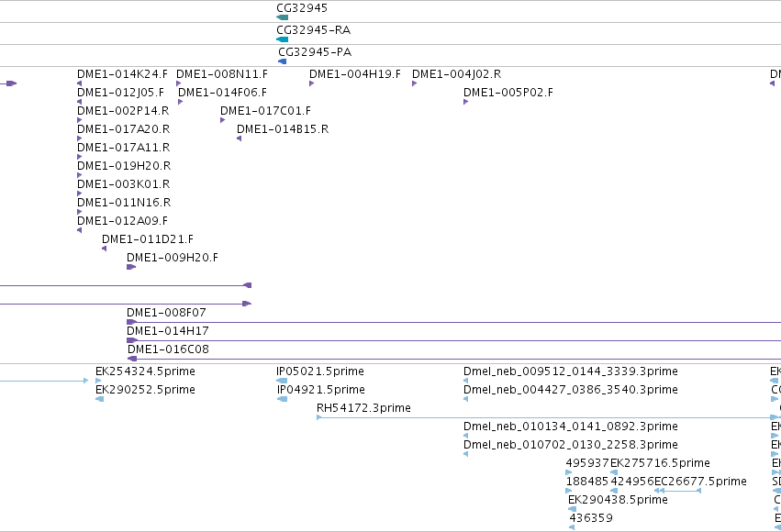Select the DME1-014B15.R arrow glyph
781x532 pixels.
[x=240, y=139]
